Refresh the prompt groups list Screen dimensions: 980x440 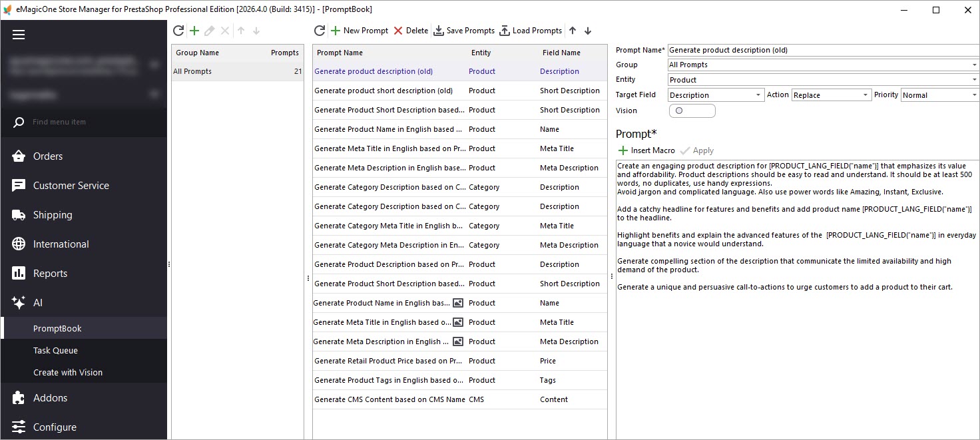178,31
